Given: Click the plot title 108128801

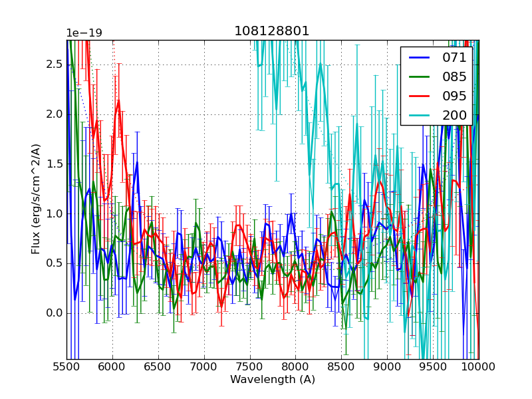Looking at the screenshot, I should 272,31.
